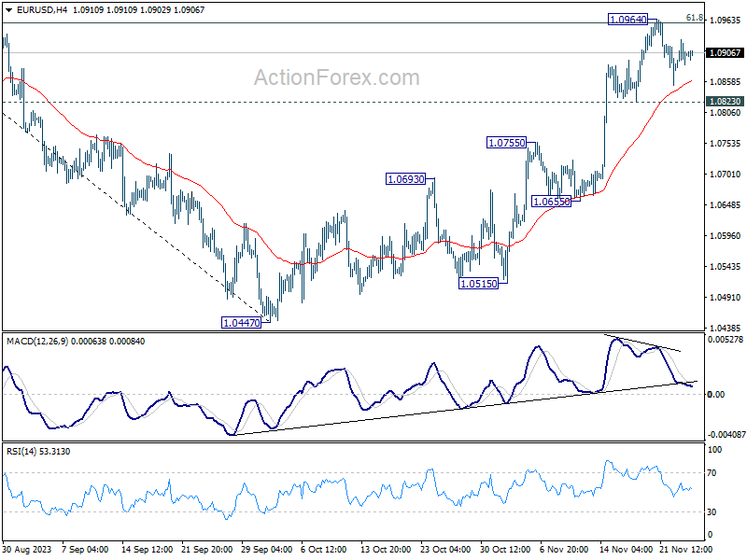Click the EURUSD,H4 chart title text
This screenshot has height=560, width=747.
43,10
